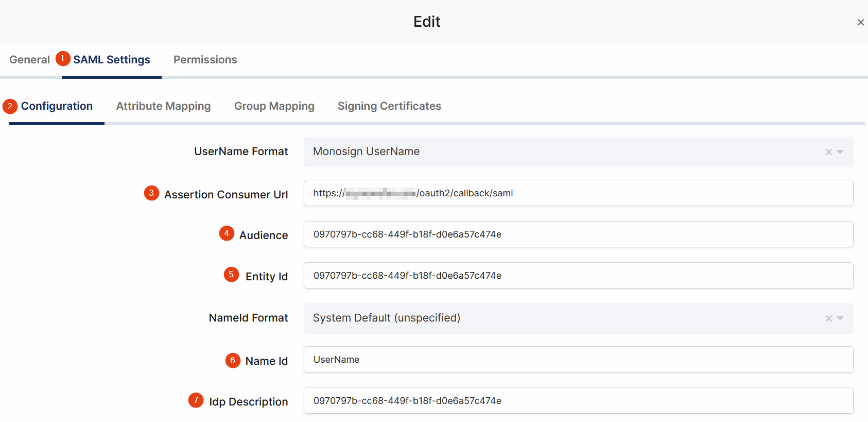Show the Signing Certificates sub-tab
Screen dimensions: 868x422
pos(389,106)
